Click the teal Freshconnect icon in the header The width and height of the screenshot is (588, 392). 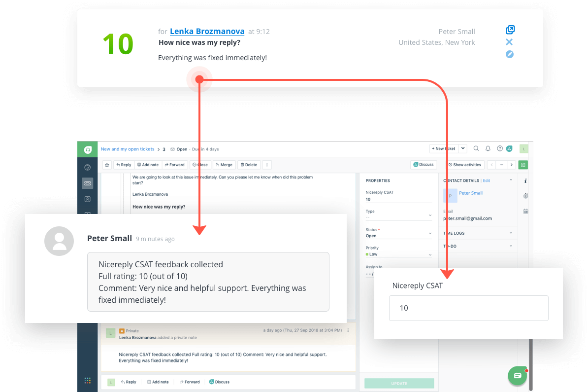point(509,149)
